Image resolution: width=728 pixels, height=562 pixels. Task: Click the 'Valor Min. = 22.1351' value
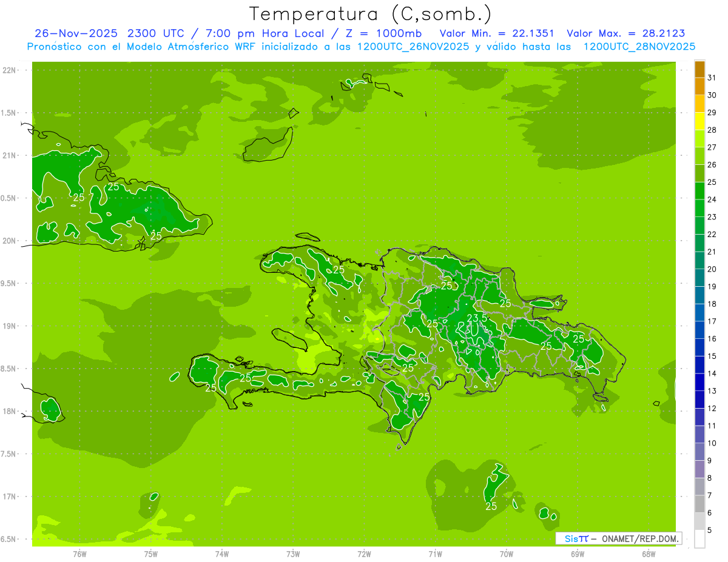[497, 33]
